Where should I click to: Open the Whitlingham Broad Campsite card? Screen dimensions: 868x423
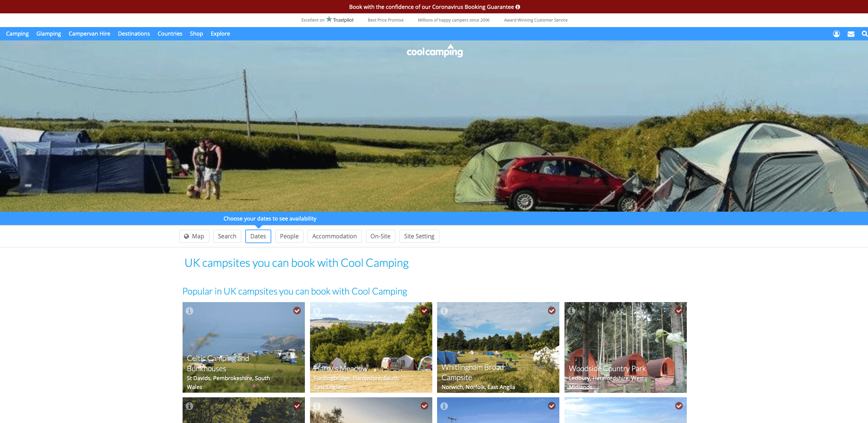498,347
